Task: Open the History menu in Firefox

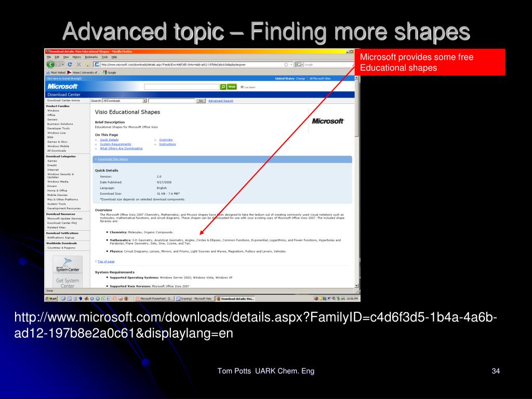Action: pyautogui.click(x=77, y=57)
